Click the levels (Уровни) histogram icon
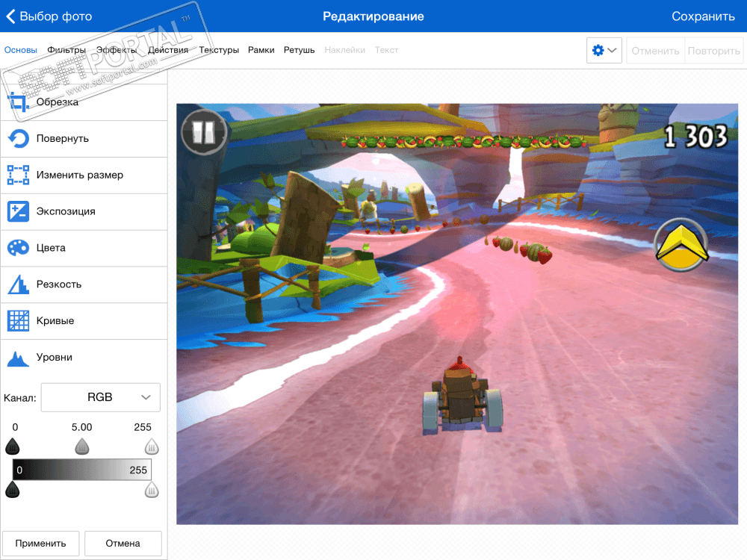 (x=18, y=358)
